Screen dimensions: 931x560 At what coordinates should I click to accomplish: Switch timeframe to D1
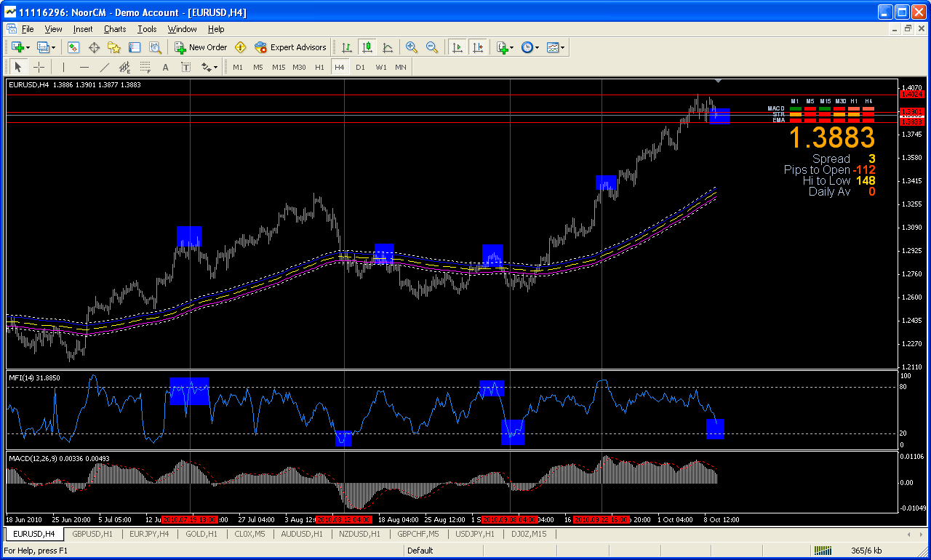click(x=361, y=67)
